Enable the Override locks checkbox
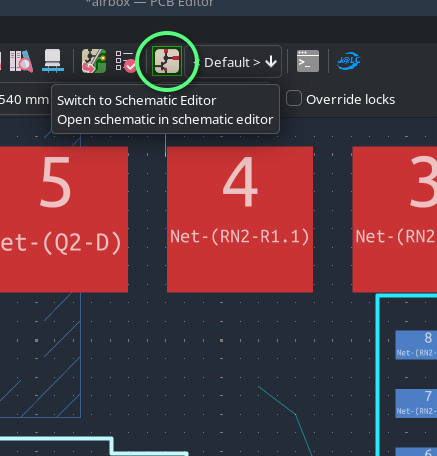 294,98
